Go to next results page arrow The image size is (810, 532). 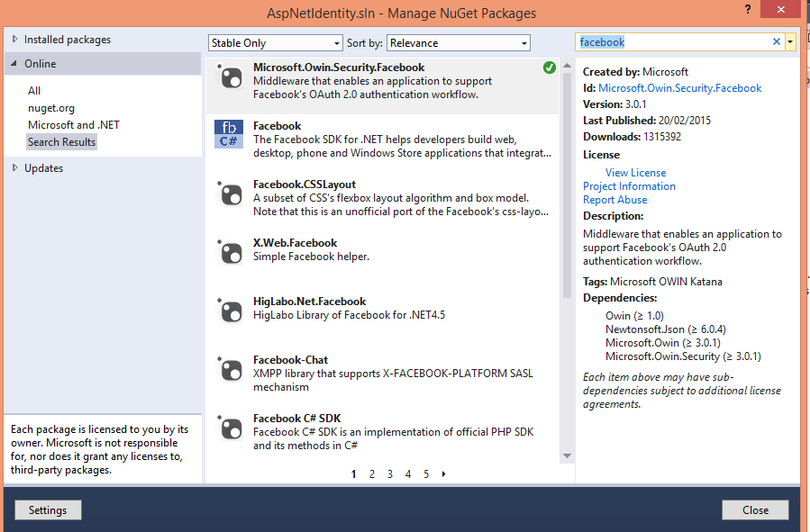pyautogui.click(x=444, y=474)
